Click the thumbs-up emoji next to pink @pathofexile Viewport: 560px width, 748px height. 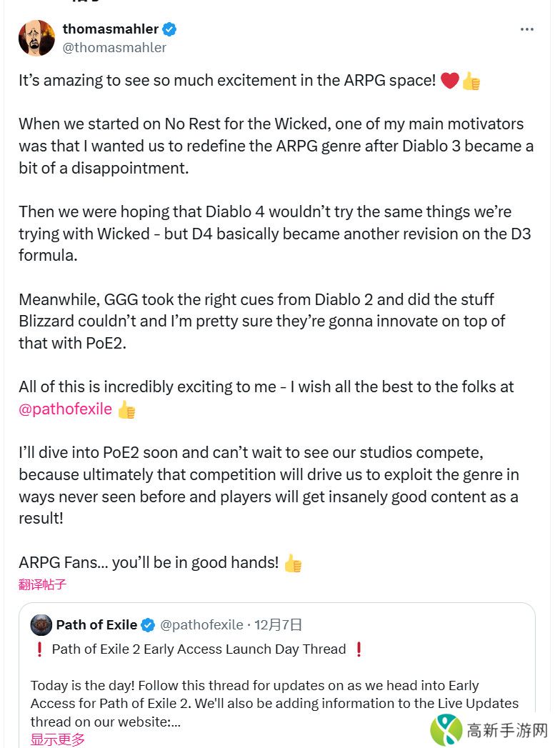(x=126, y=410)
